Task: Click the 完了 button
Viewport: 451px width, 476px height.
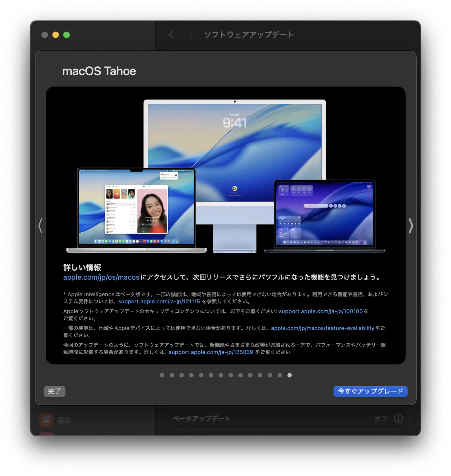Action: tap(54, 391)
